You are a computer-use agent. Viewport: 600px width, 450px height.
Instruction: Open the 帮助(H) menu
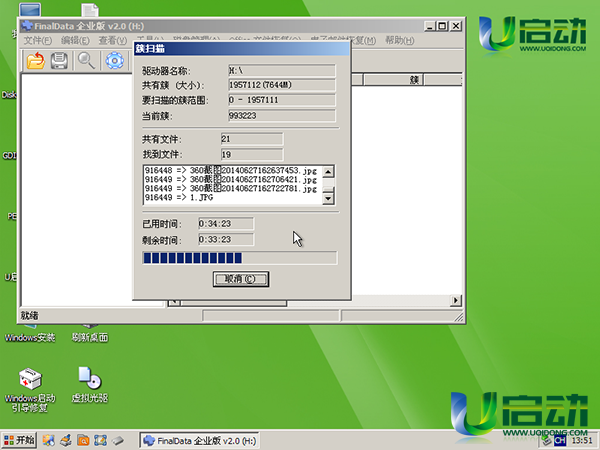point(399,40)
